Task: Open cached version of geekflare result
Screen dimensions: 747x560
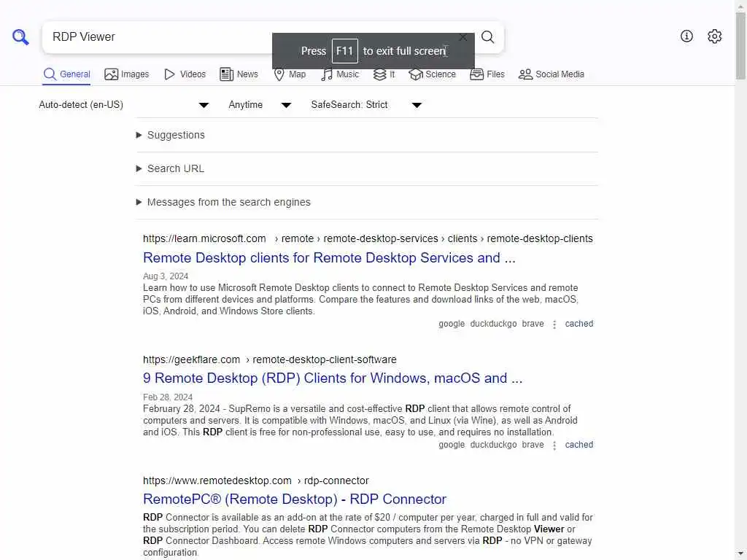Action: [578, 445]
